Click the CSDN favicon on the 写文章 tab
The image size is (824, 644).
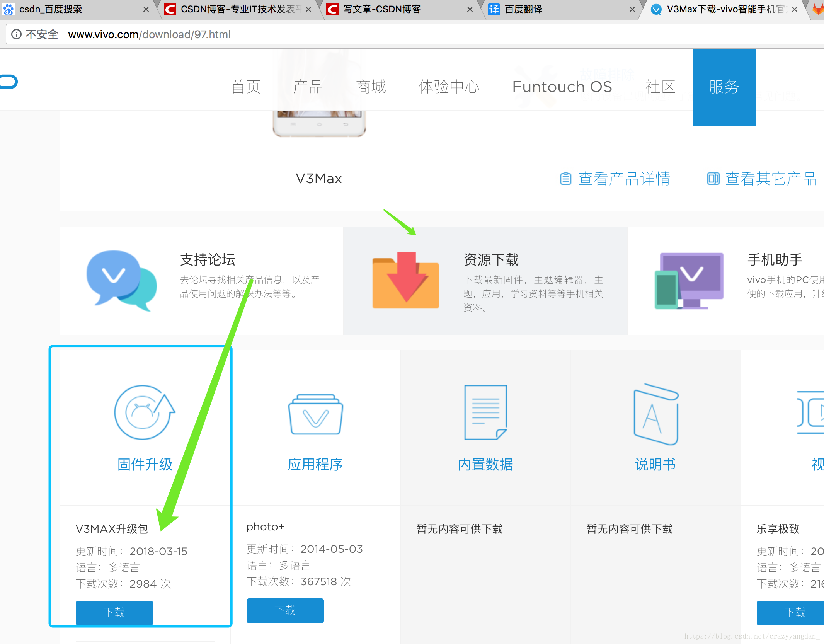click(332, 9)
